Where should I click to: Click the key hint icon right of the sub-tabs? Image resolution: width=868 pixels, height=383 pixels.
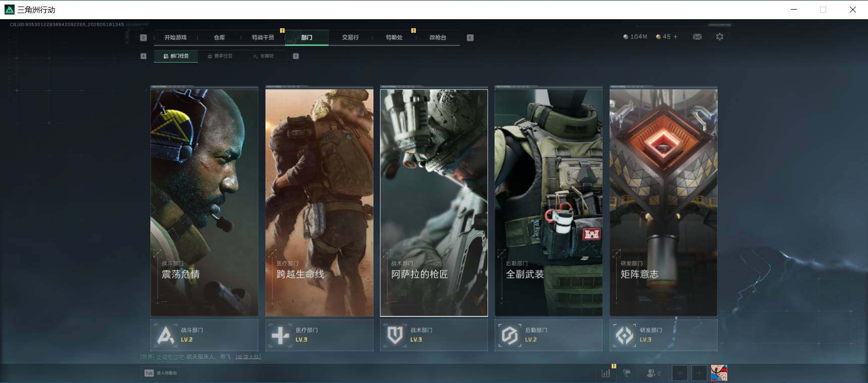(296, 56)
